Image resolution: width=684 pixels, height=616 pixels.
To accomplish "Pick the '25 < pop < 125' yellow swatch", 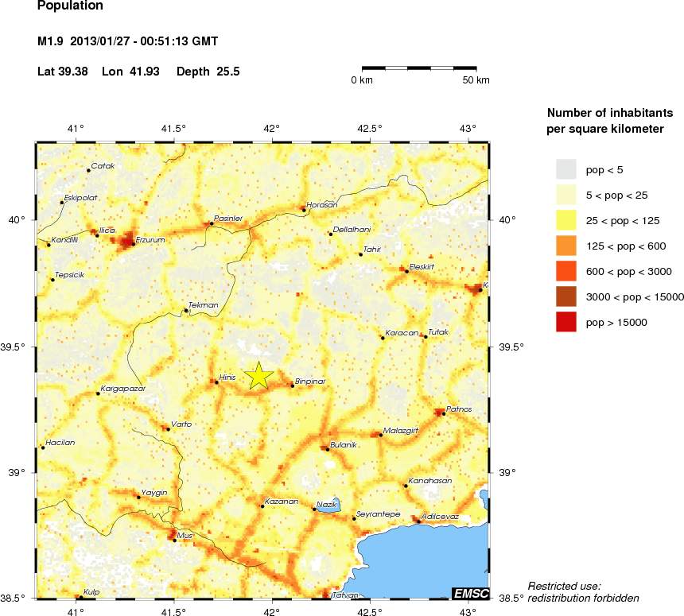I will tap(565, 220).
